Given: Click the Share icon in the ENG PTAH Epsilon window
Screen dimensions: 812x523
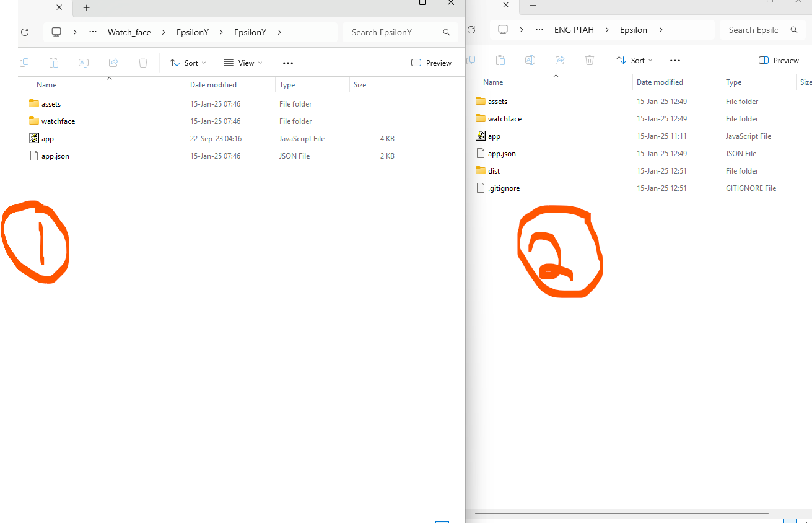Looking at the screenshot, I should pyautogui.click(x=560, y=60).
